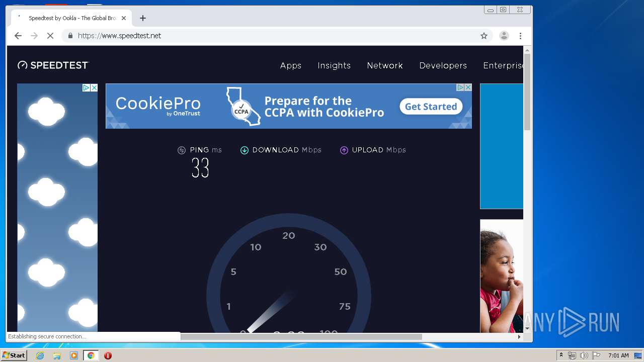Open AdChoices info on banner ad
This screenshot has width=644, height=362.
tap(460, 87)
